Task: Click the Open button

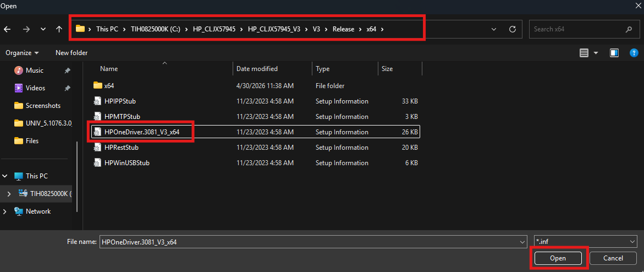Action: (558, 258)
